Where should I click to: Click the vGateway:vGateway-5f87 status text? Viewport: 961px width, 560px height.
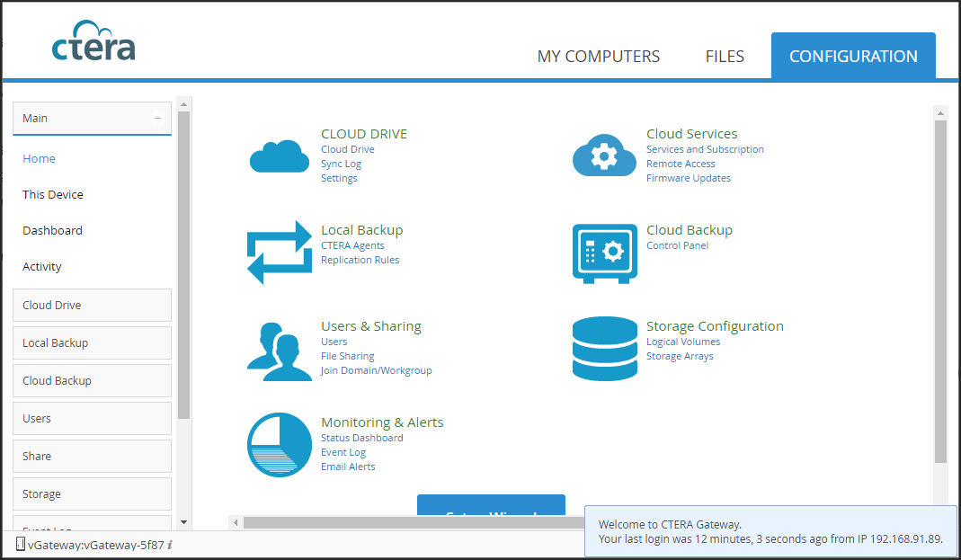pos(96,545)
